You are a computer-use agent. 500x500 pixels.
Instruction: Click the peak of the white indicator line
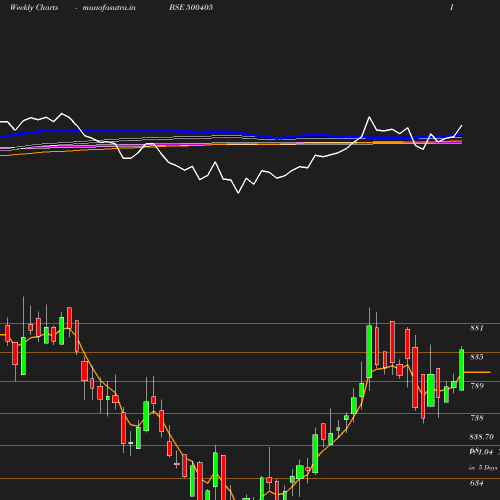[x=62, y=114]
